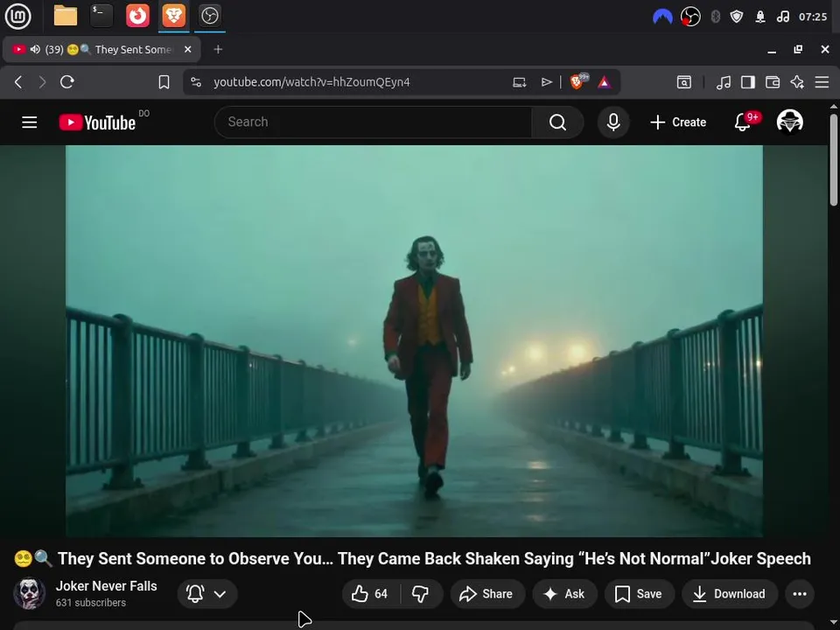The width and height of the screenshot is (840, 630).
Task: Go to YouTube home via logo
Action: point(97,122)
